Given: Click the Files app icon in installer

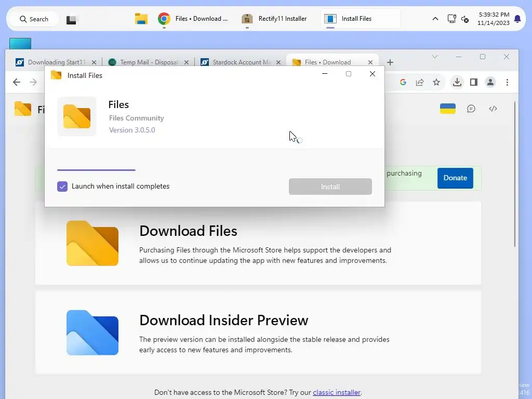Looking at the screenshot, I should pyautogui.click(x=77, y=116).
